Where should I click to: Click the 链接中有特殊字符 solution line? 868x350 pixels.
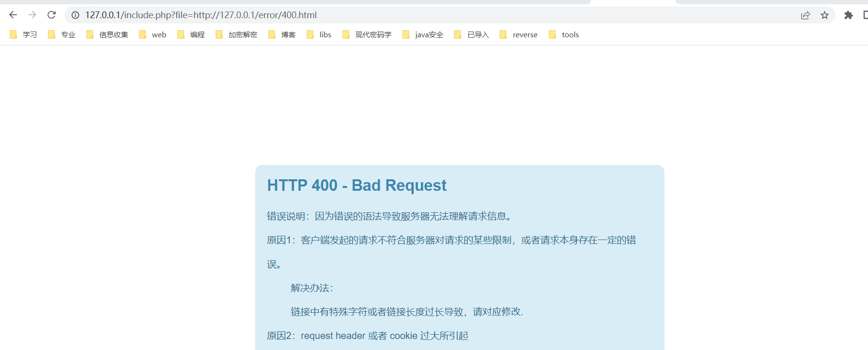pos(407,312)
